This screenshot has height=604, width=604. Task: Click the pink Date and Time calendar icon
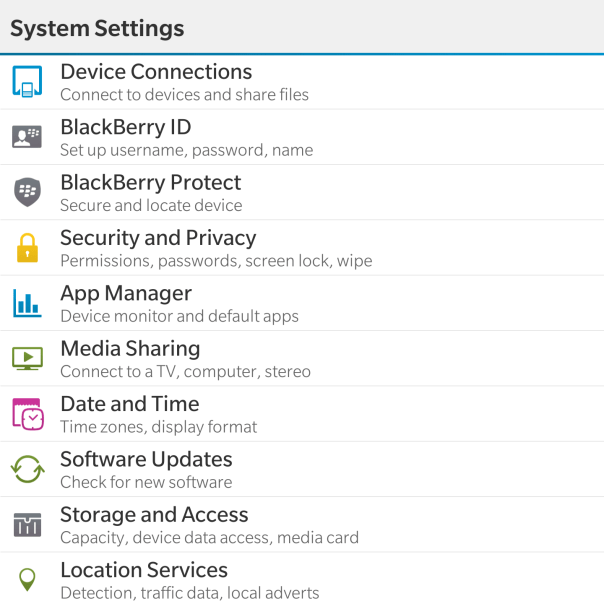click(27, 413)
